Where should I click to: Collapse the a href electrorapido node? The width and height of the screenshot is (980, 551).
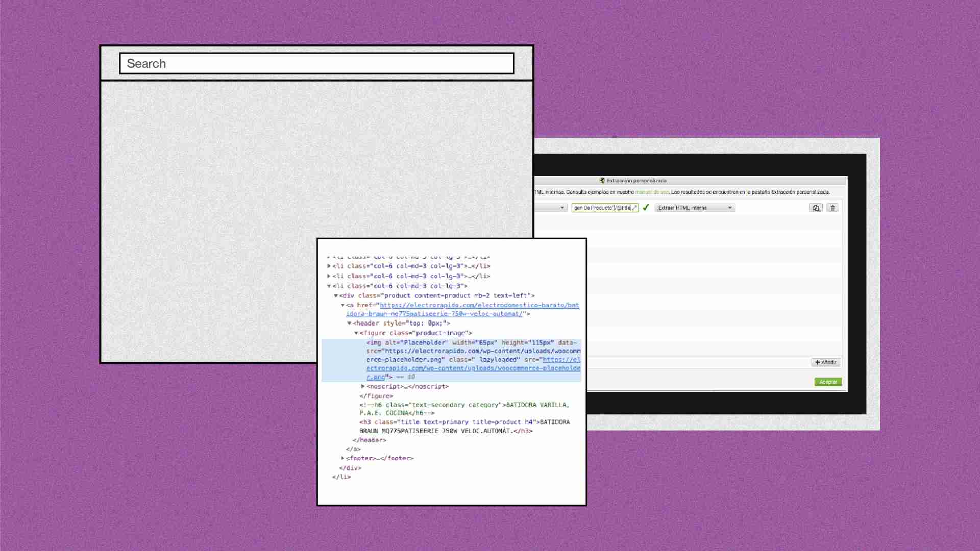click(342, 306)
